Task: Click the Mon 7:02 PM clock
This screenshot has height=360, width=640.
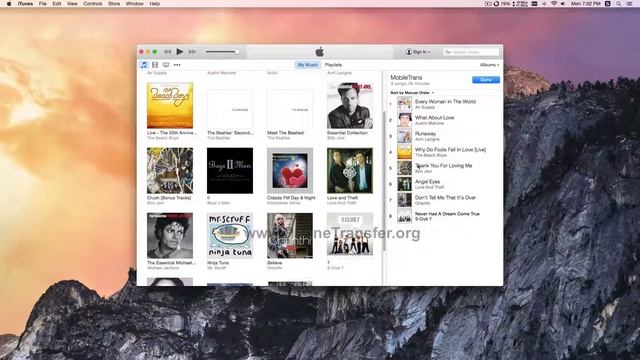Action: [x=586, y=4]
